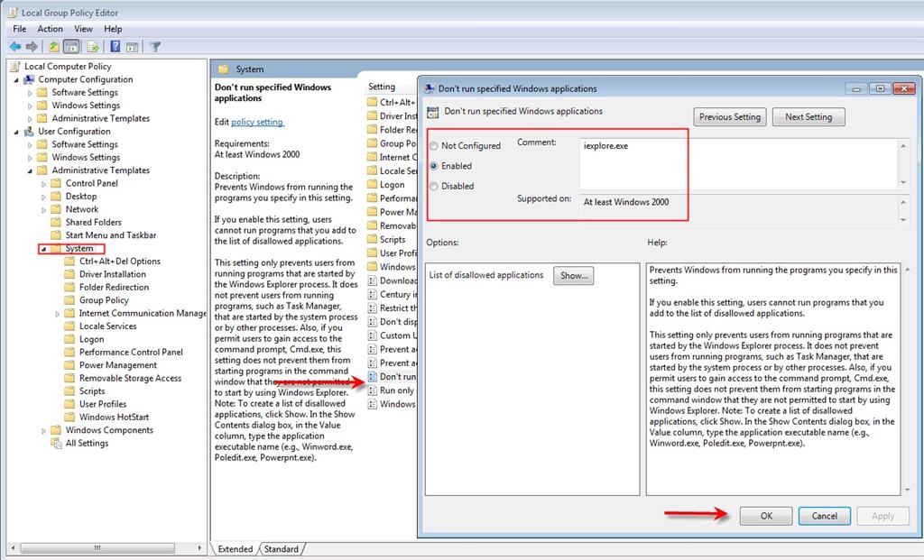Image resolution: width=924 pixels, height=560 pixels.
Task: Click the Logon folder icon in the Setting list
Action: tap(372, 184)
